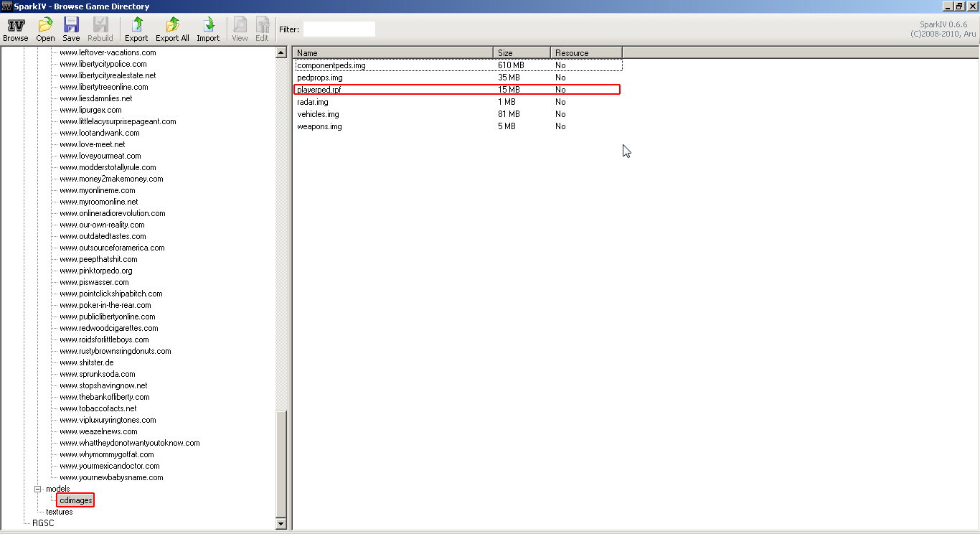
Task: Click the tree vertical scrollbar thumb
Action: coord(281,464)
